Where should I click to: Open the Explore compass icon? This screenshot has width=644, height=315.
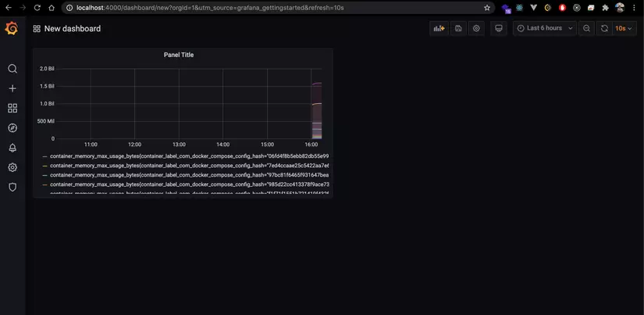pos(12,128)
